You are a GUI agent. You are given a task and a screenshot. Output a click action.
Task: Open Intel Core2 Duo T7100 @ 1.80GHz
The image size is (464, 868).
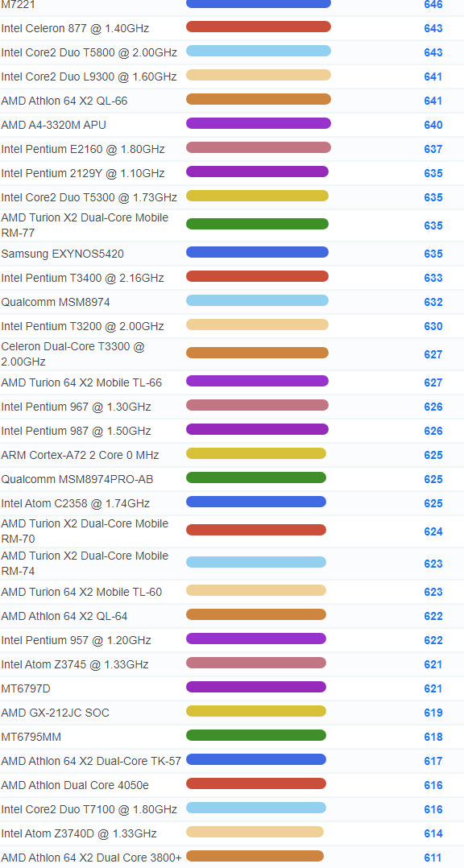89,810
